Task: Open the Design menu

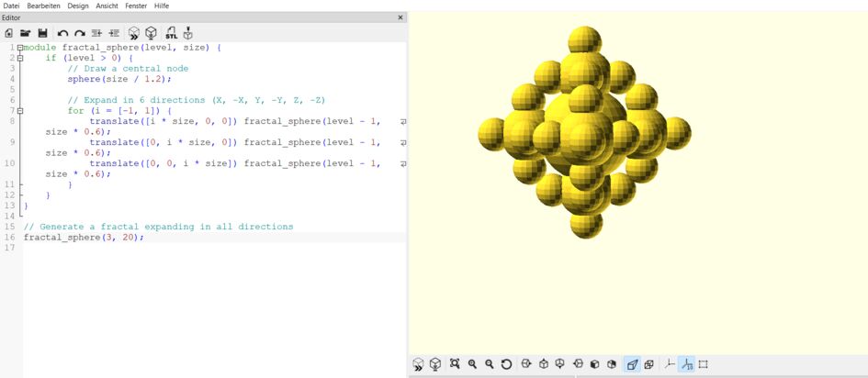Action: pyautogui.click(x=78, y=6)
